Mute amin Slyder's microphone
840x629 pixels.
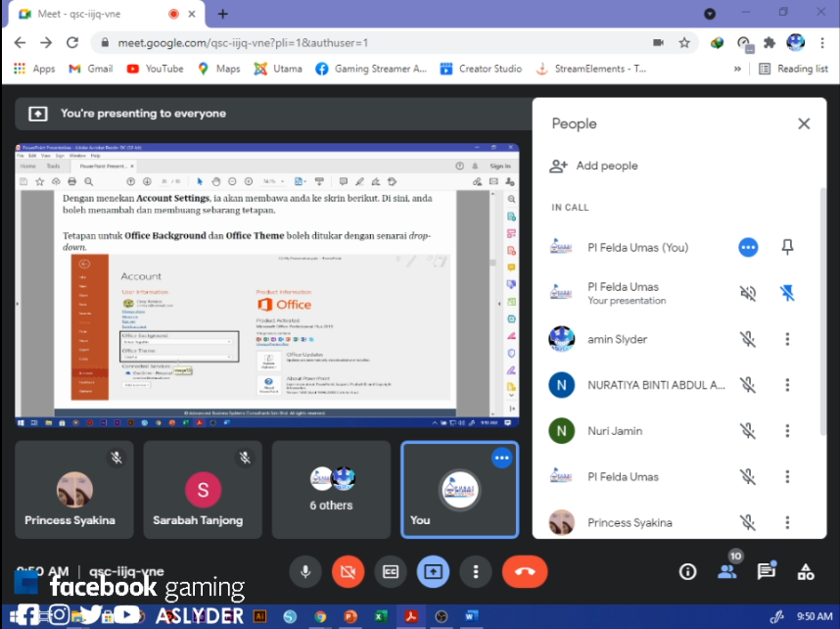(x=748, y=339)
